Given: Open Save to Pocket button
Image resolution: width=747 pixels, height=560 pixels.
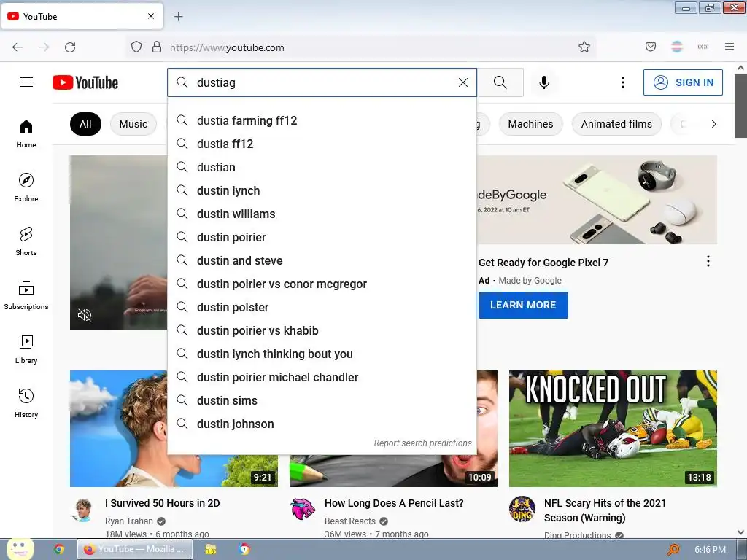Looking at the screenshot, I should pyautogui.click(x=651, y=47).
